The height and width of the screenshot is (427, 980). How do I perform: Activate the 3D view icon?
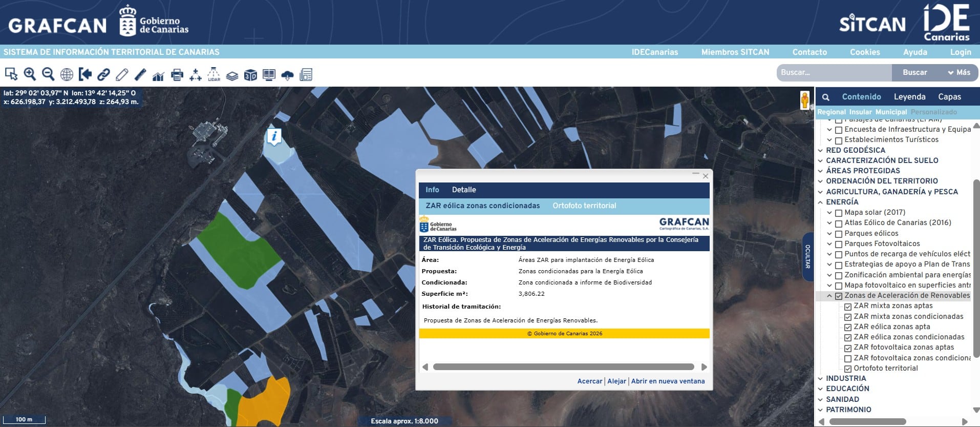click(x=250, y=75)
